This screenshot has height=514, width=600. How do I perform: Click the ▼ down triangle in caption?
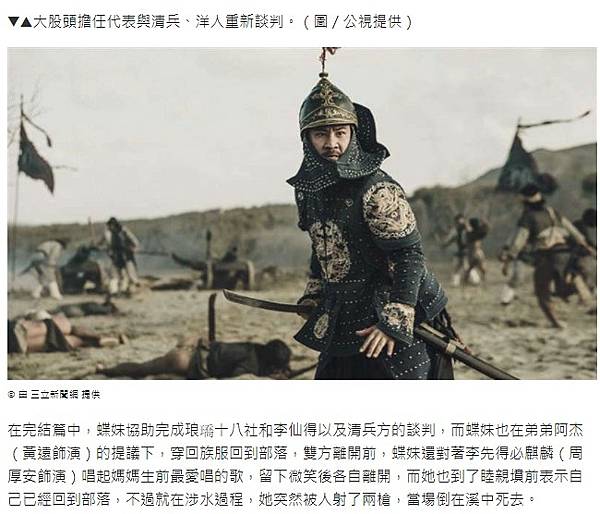13,22
